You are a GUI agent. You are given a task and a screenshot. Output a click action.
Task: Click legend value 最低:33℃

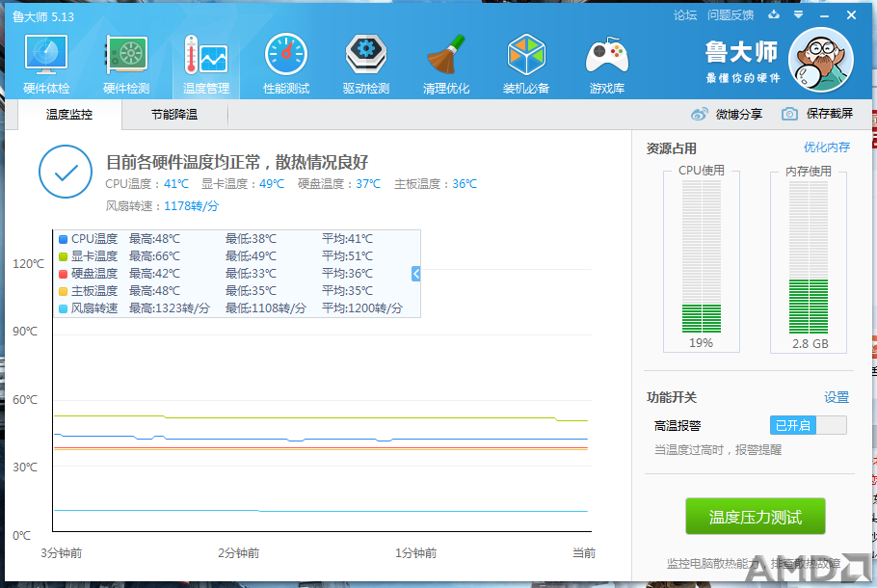(x=252, y=274)
